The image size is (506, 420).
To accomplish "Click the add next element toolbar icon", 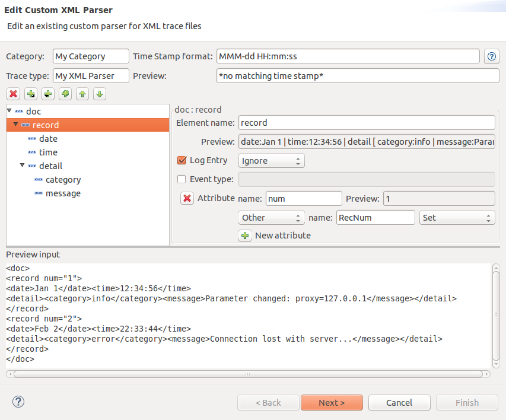I will (x=31, y=94).
